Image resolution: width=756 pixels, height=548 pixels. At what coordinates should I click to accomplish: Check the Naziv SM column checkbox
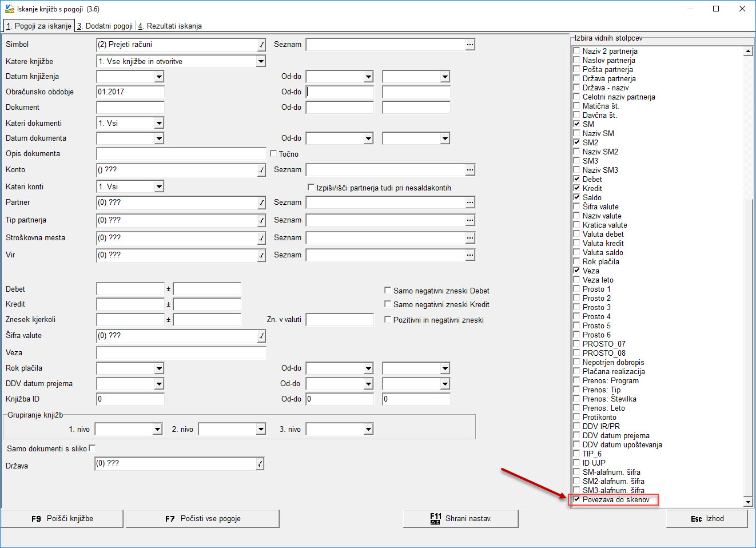[576, 133]
